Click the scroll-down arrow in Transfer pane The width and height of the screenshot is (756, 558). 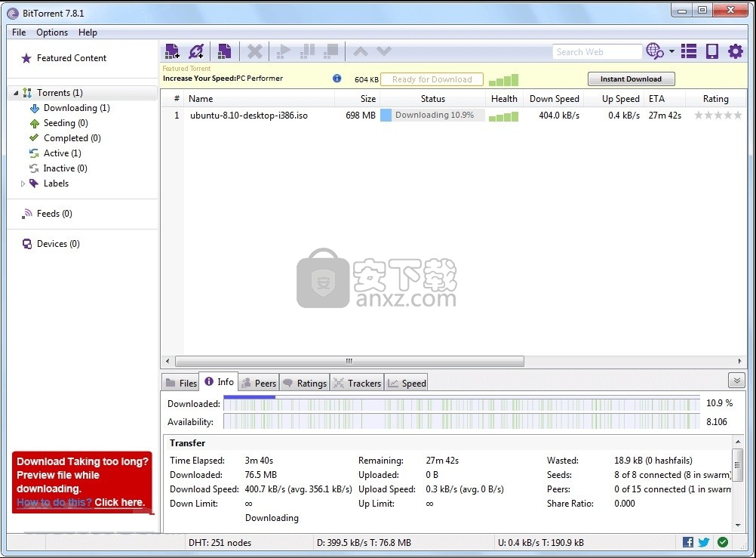(x=738, y=525)
